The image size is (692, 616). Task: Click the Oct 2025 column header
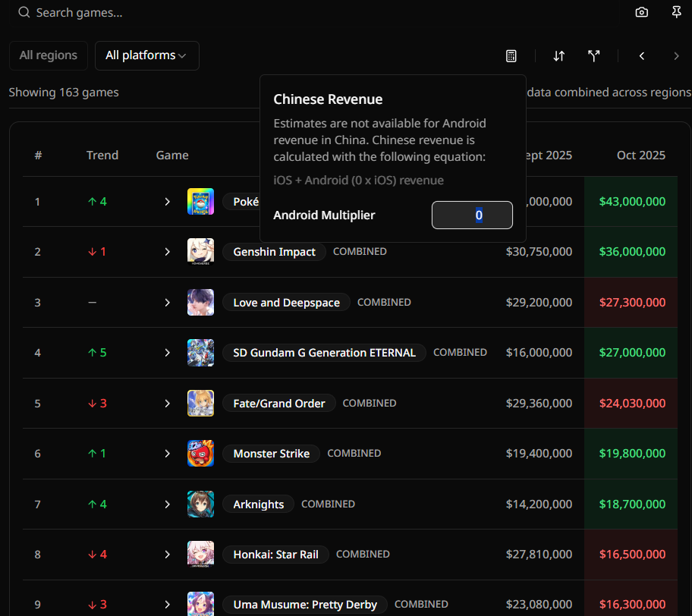click(640, 156)
